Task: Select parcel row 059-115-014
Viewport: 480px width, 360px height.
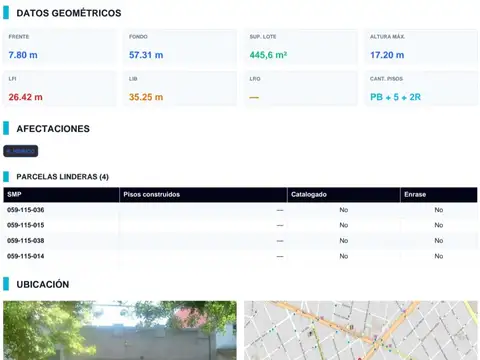Action: pos(240,256)
